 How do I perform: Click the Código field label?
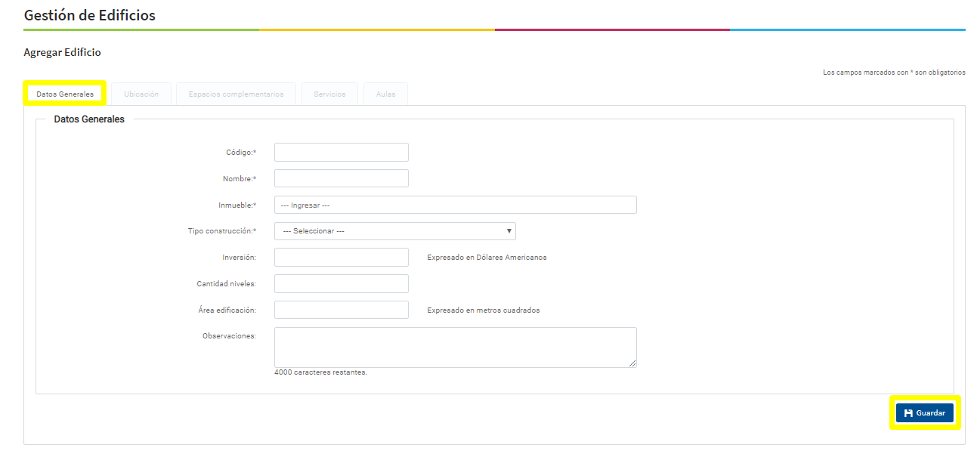240,153
